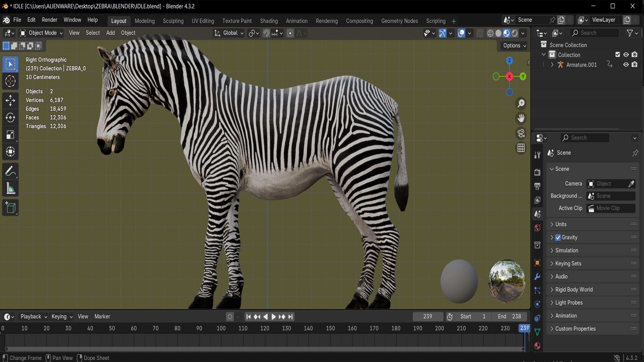The image size is (644, 362).
Task: Expand the Simulation panel
Action: tap(593, 250)
